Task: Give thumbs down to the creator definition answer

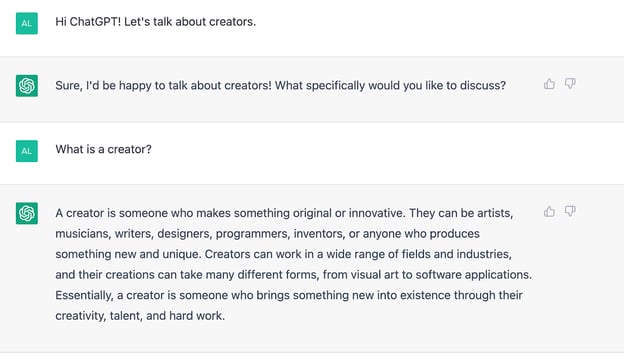Action: [570, 211]
